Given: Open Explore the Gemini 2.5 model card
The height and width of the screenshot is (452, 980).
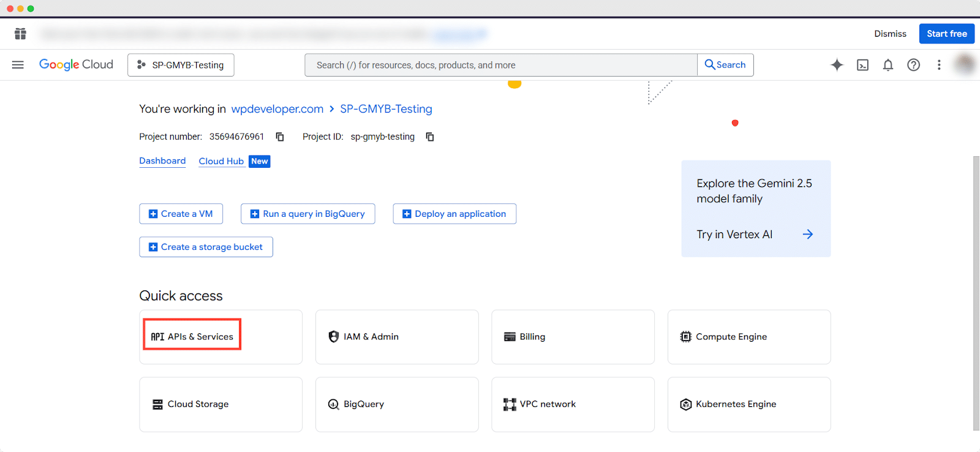Looking at the screenshot, I should tap(756, 209).
